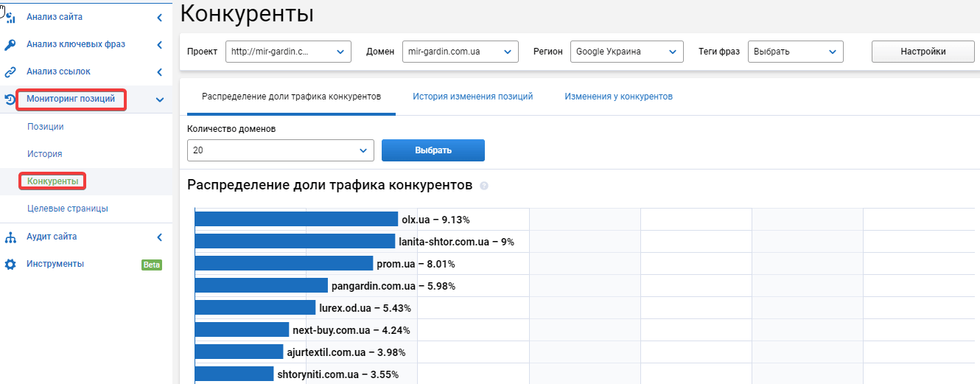Expand the chevron next to Анализ ключевых фраз
Image resolution: width=980 pixels, height=384 pixels.
160,45
